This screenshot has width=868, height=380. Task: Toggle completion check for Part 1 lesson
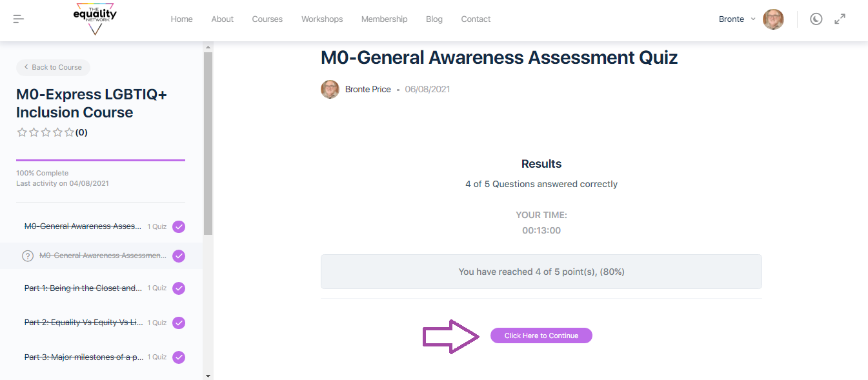click(179, 288)
